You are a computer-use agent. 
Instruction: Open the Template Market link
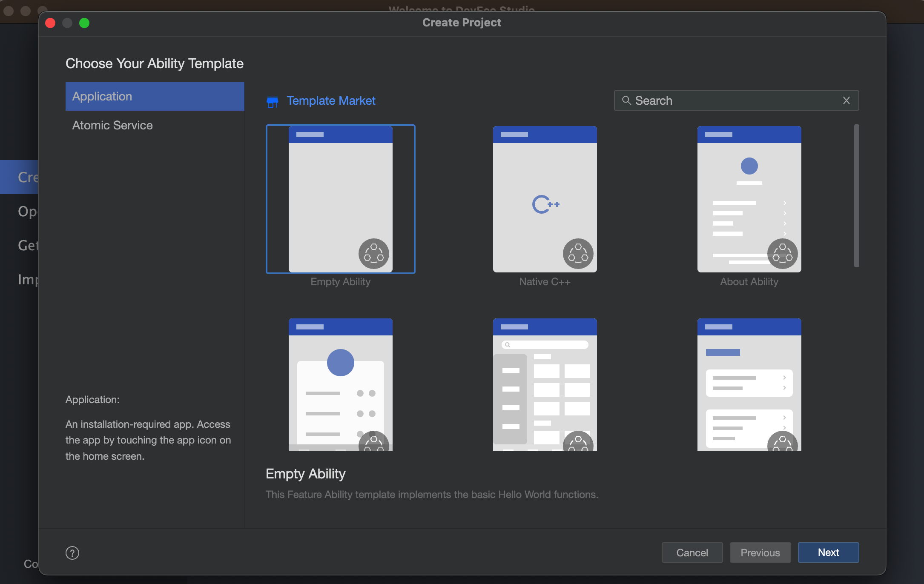coord(331,101)
